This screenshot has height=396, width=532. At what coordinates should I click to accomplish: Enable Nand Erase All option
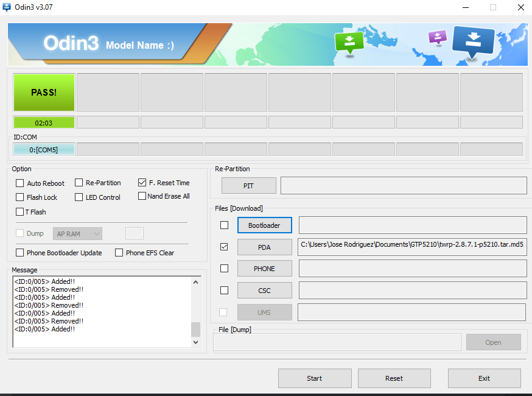[x=142, y=196]
